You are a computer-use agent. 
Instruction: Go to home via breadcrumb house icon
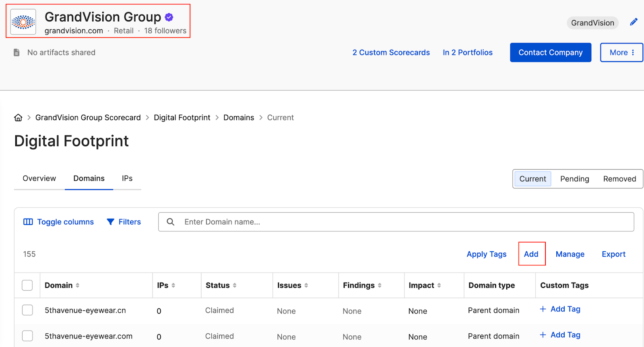click(x=18, y=118)
